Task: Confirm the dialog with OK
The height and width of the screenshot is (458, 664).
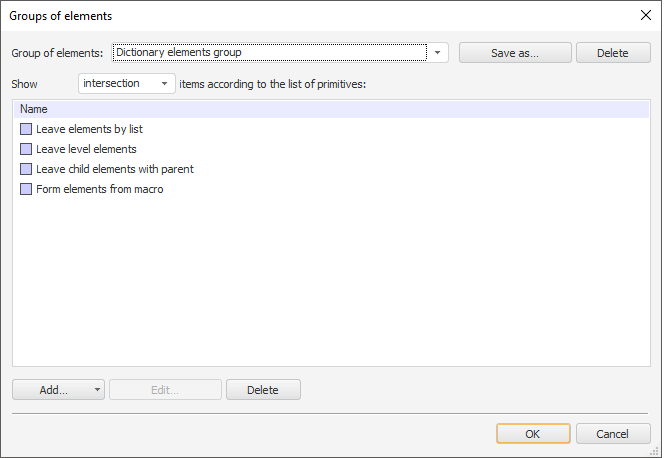Action: (533, 434)
